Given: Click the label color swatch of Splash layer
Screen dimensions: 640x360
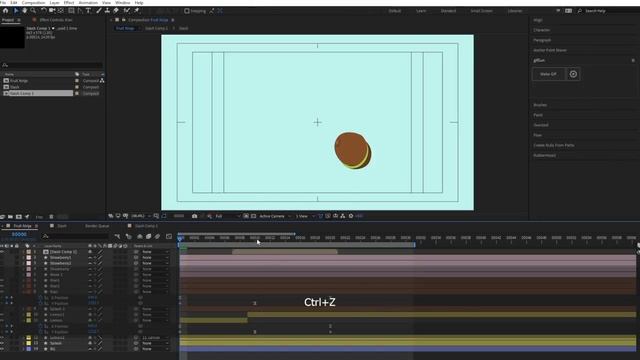Looking at the screenshot, I should 29,343.
